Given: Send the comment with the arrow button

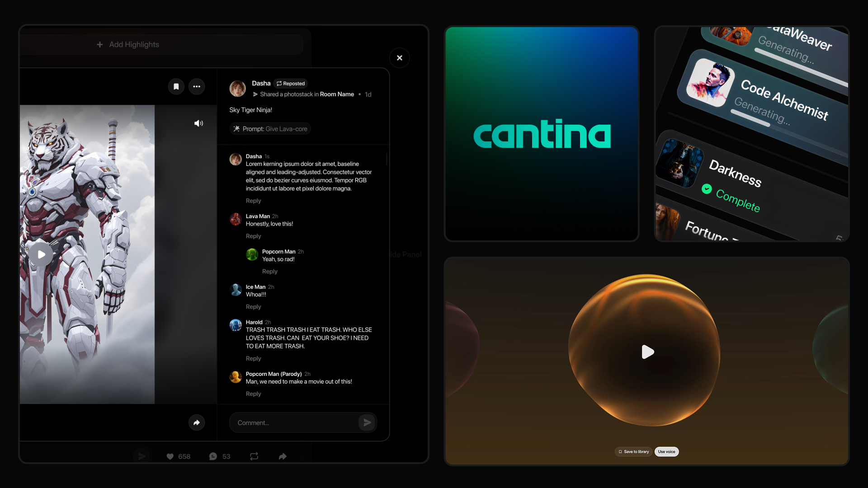Looking at the screenshot, I should pos(367,422).
